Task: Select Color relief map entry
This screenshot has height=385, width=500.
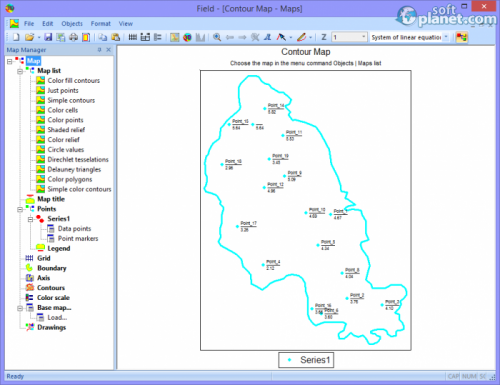Action: (63, 140)
